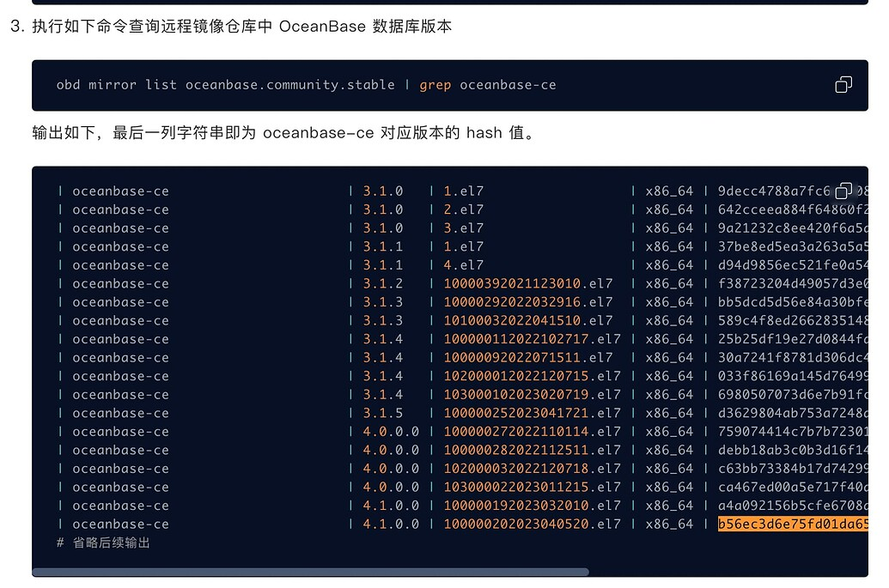Select build number 103000022023011215.el7
This screenshot has height=588, width=889.
coord(532,488)
